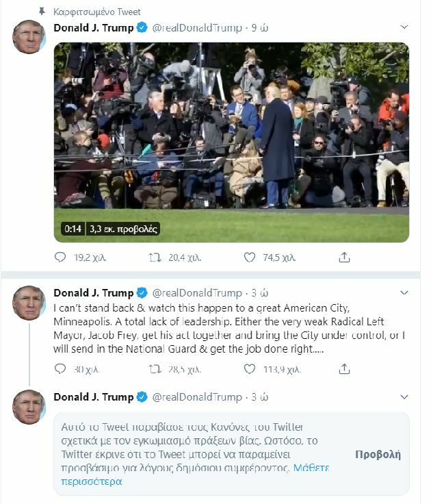This screenshot has height=504, width=431.
Task: Open the Μάθετε περισσότερα link
Action: (195, 475)
